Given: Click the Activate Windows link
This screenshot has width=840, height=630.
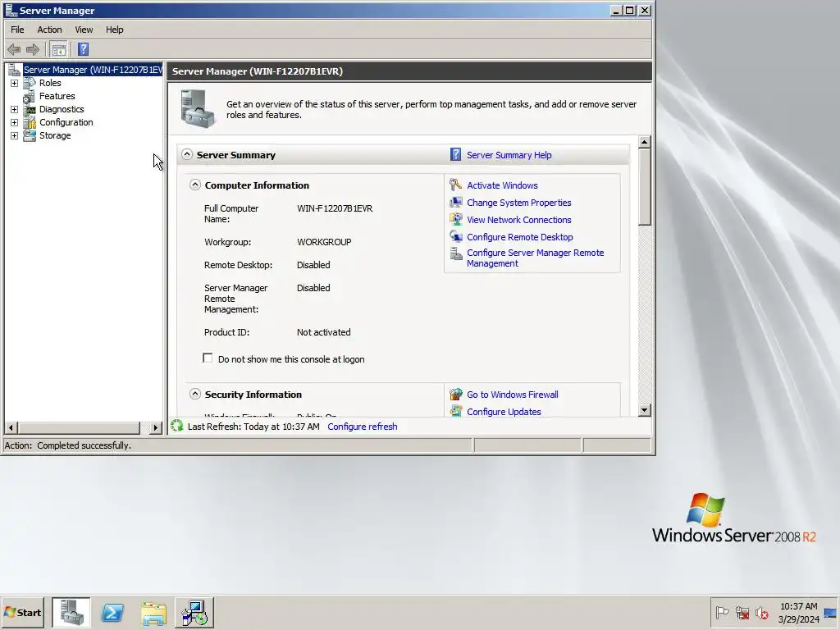Looking at the screenshot, I should [502, 185].
